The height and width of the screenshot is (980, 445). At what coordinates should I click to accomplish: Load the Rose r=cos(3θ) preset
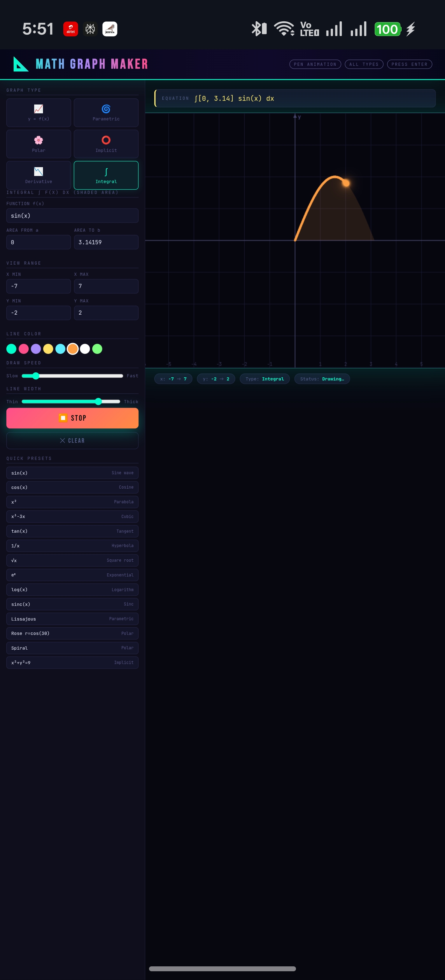[72, 633]
